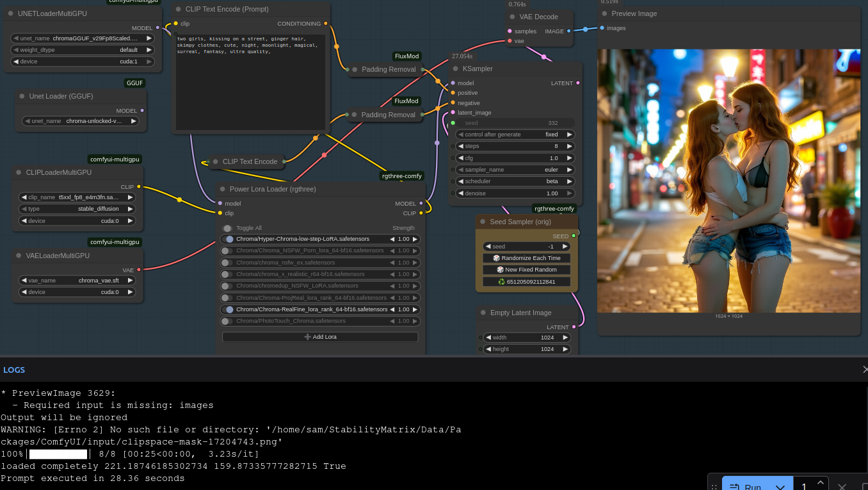This screenshot has height=490, width=868.
Task: Toggle the Hyper-Chroma-low-step LoRA off
Action: (227, 239)
